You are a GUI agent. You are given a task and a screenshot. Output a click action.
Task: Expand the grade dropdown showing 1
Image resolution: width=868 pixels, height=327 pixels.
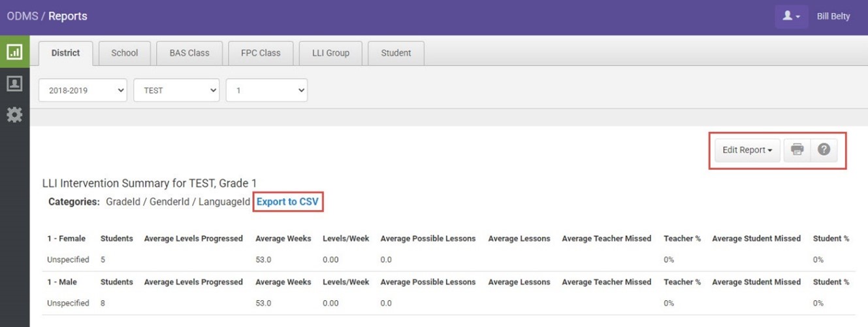[x=266, y=90]
